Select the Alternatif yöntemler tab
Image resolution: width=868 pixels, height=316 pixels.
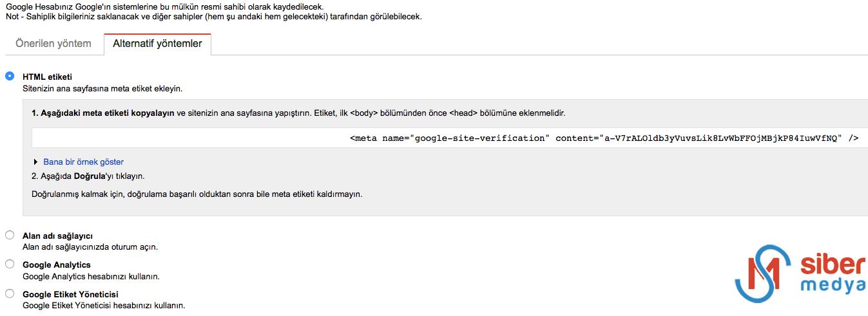click(x=157, y=44)
